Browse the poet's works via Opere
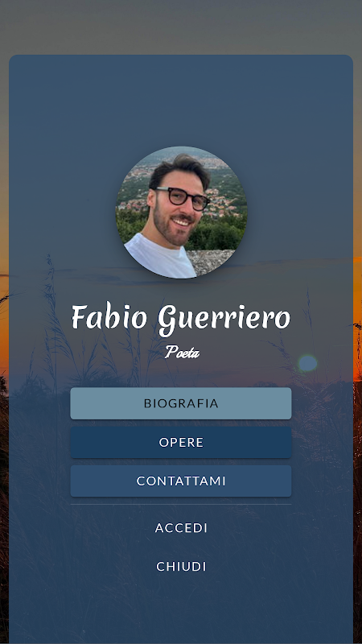Viewport: 362px width, 644px height. (180, 442)
